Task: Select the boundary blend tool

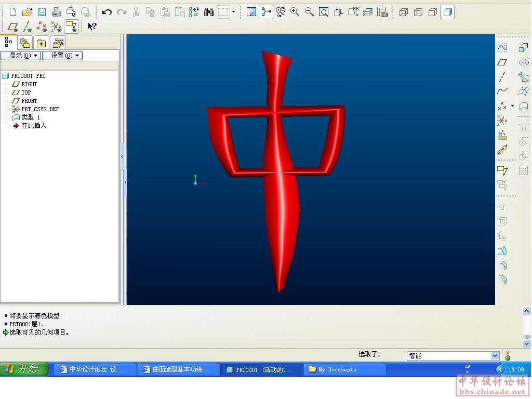Action: tap(524, 91)
